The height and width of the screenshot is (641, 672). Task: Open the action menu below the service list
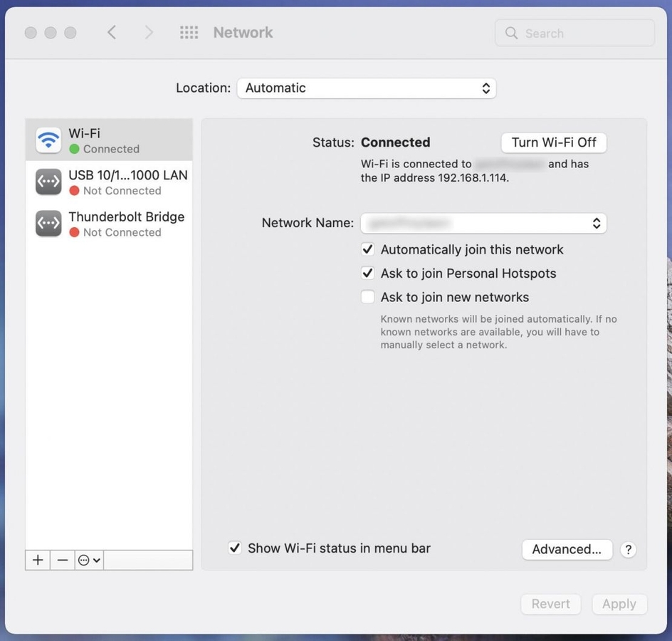click(88, 559)
